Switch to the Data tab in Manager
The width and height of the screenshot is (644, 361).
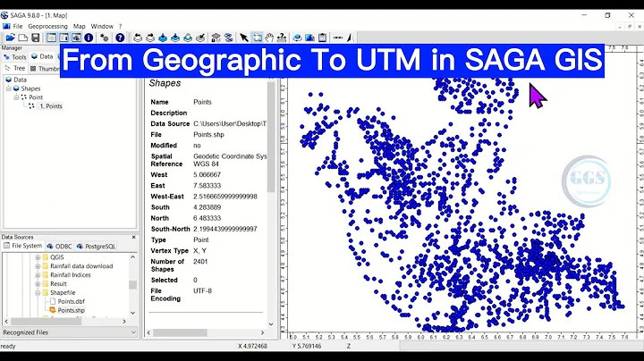[42, 56]
